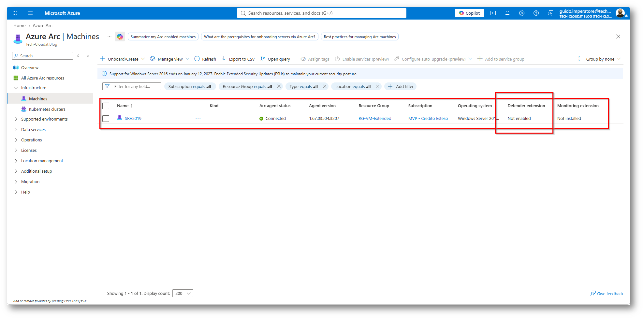644x319 pixels.
Task: Click the Assign tags icon
Action: [x=303, y=59]
